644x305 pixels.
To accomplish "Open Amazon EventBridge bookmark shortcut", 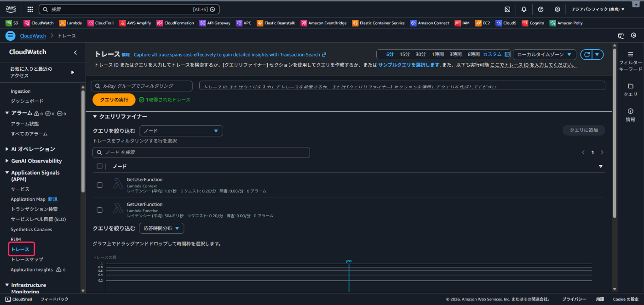I will tap(323, 23).
